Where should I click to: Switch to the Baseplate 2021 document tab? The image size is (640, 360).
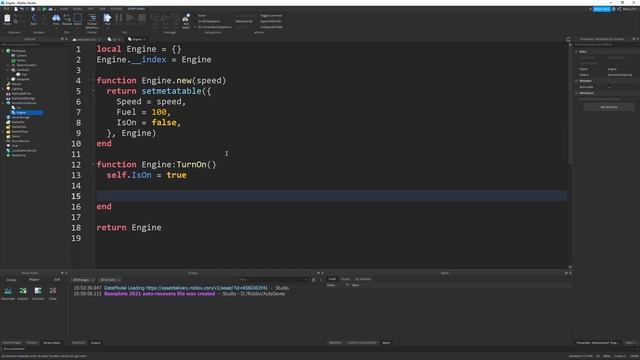87,39
